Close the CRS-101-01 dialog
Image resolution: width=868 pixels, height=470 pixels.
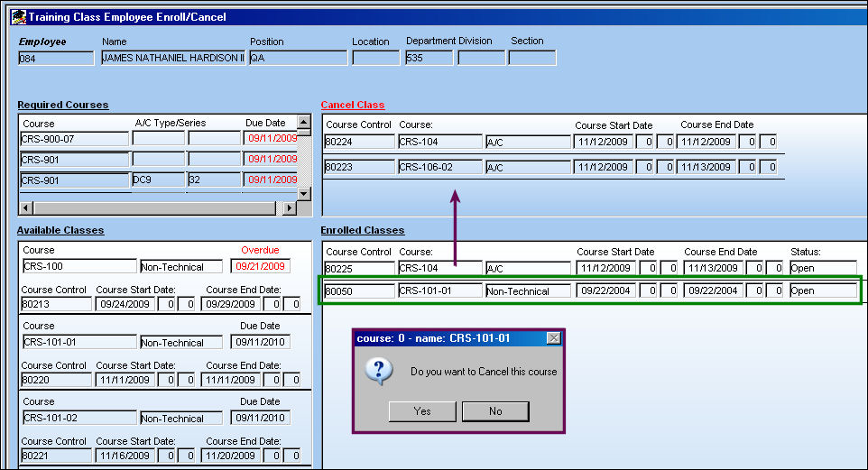pyautogui.click(x=553, y=338)
